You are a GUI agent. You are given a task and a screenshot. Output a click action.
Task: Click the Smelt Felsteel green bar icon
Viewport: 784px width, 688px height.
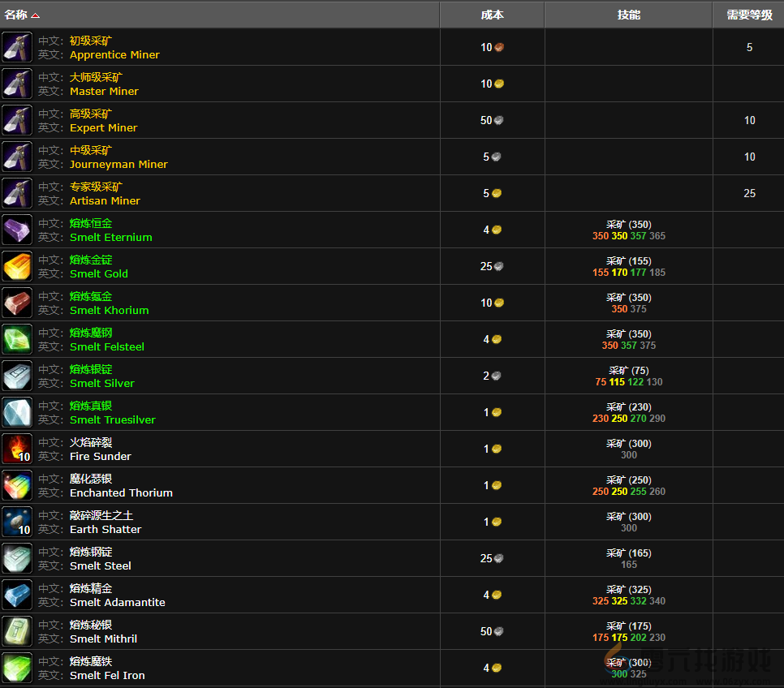click(17, 339)
